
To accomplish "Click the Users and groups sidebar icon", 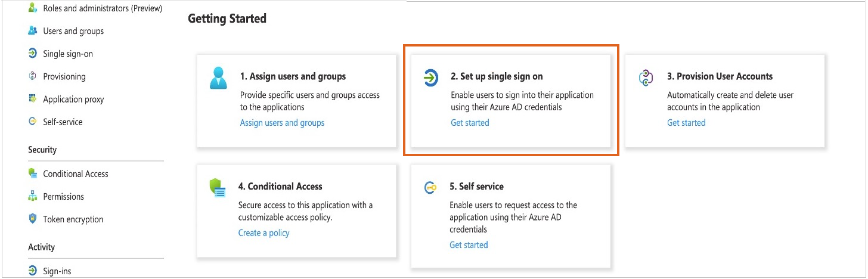I will (x=33, y=31).
